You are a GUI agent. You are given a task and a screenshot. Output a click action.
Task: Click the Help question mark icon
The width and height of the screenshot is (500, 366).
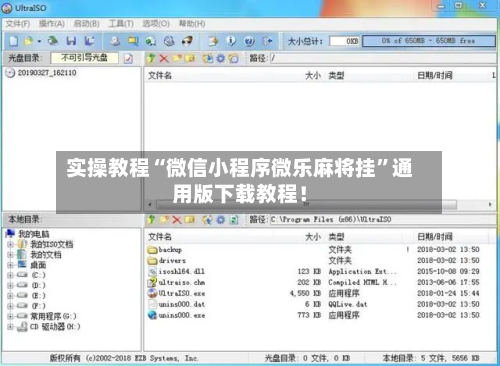(x=249, y=41)
